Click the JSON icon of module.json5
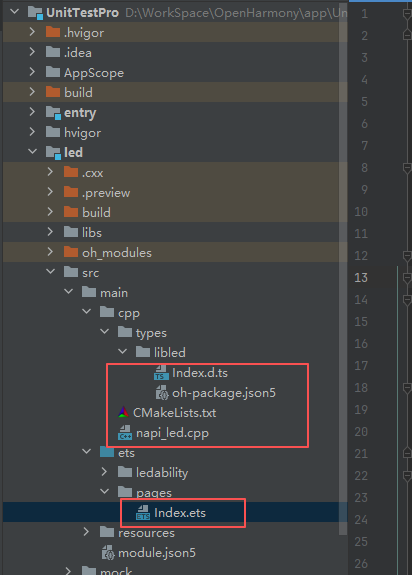Viewport: 412px width, 575px height. pyautogui.click(x=108, y=553)
